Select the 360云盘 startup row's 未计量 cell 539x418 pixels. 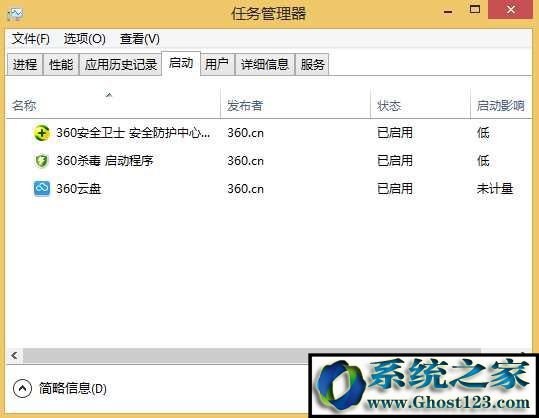point(495,189)
